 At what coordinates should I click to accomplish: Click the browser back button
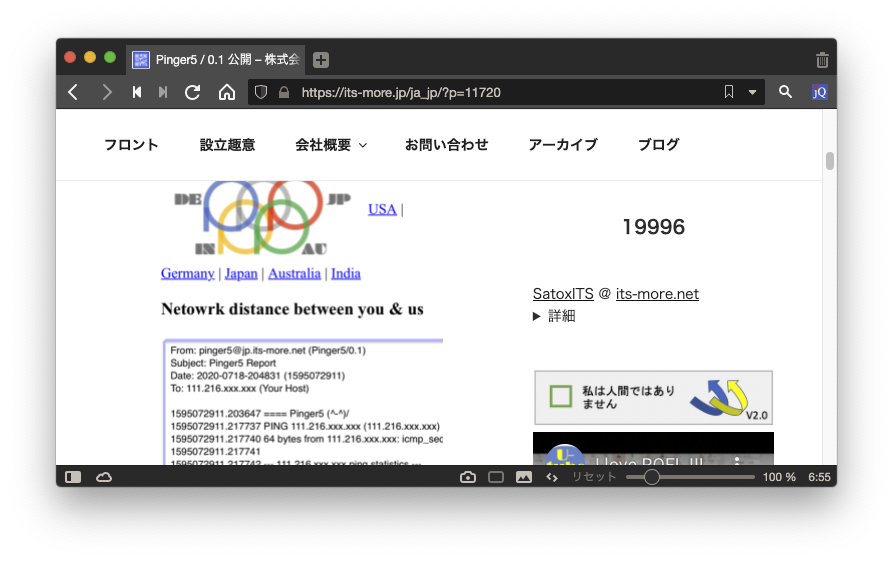coord(73,92)
